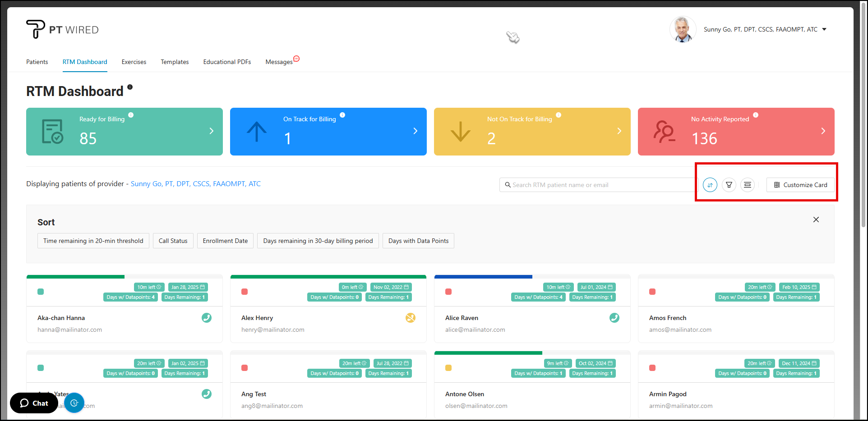The image size is (868, 421).
Task: Expand the Sunny Go profile dropdown
Action: click(x=825, y=29)
